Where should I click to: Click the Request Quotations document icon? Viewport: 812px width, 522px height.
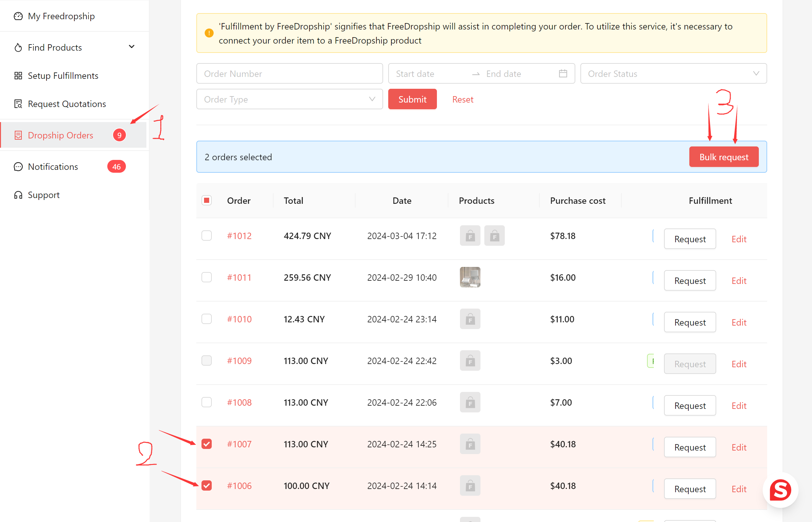coord(18,104)
